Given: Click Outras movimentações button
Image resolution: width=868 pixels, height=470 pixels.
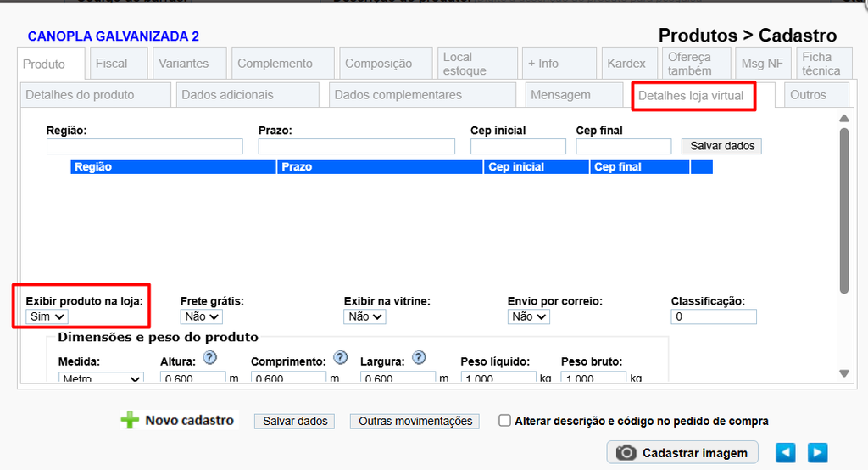Looking at the screenshot, I should [415, 422].
